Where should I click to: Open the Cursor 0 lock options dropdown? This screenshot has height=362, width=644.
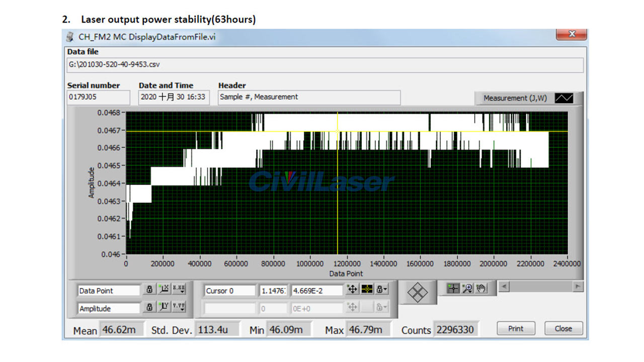[x=381, y=290]
